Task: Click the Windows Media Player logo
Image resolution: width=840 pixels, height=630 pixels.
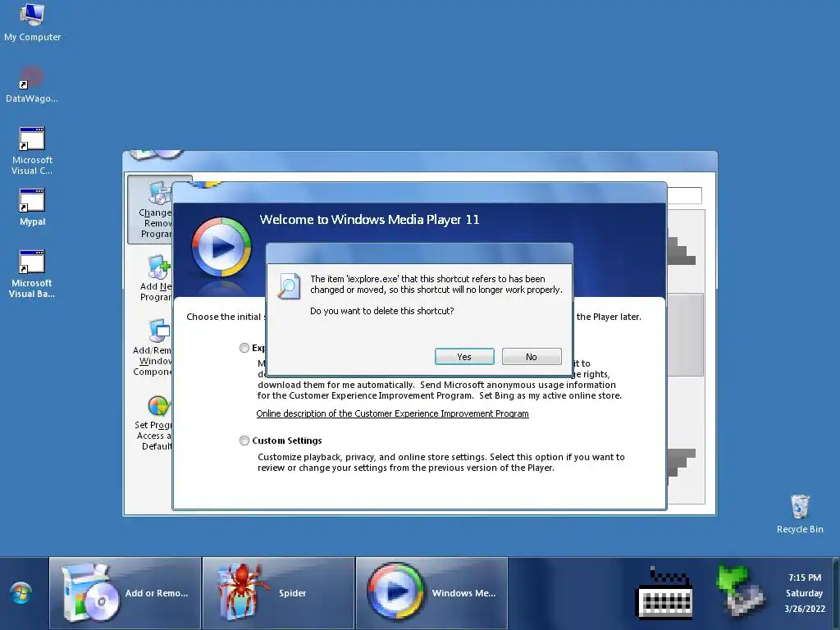Action: pos(221,246)
